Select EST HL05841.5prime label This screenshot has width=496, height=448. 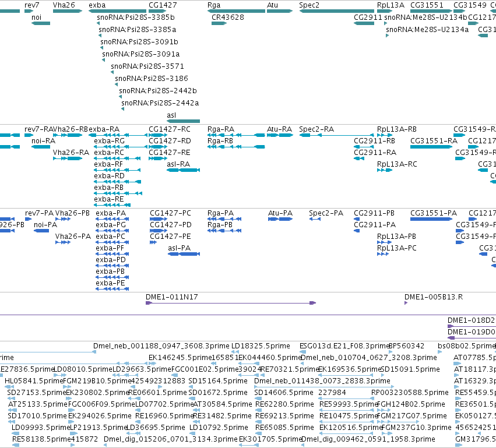[34, 381]
